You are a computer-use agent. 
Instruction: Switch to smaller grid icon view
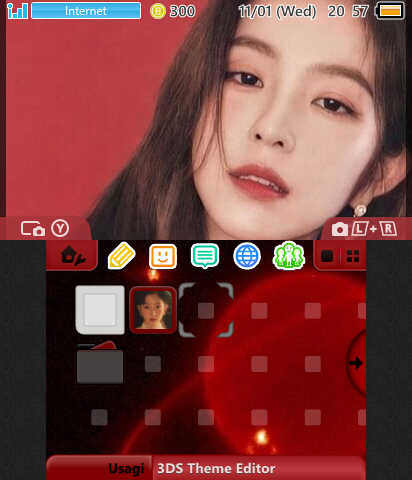tap(353, 256)
